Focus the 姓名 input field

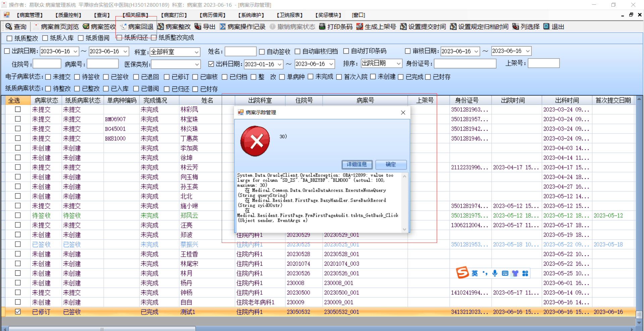coord(240,51)
